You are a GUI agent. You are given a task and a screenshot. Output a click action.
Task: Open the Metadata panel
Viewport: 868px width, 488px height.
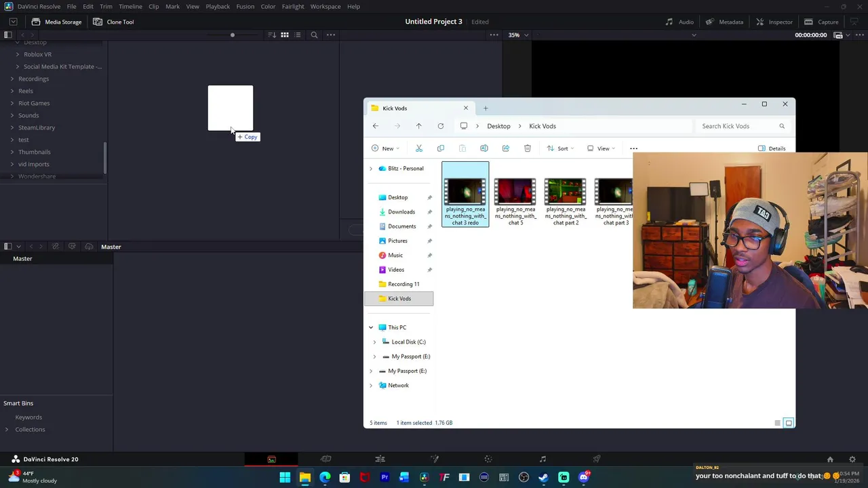pos(724,22)
